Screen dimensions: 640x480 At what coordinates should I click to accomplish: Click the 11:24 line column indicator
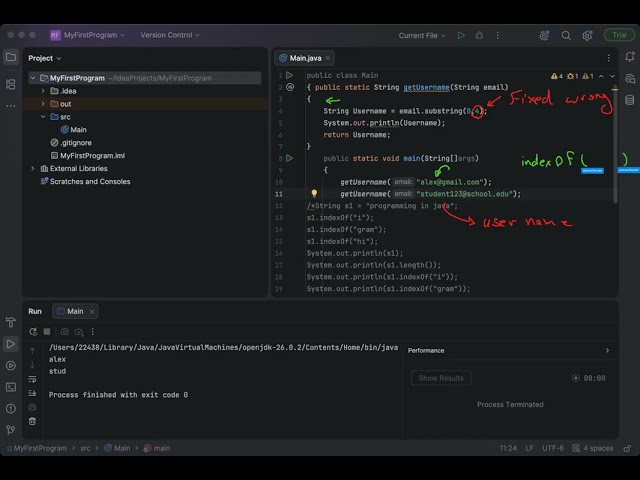pos(508,448)
